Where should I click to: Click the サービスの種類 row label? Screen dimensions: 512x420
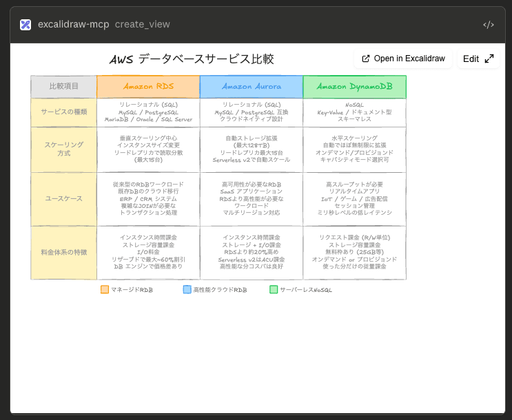(63, 112)
